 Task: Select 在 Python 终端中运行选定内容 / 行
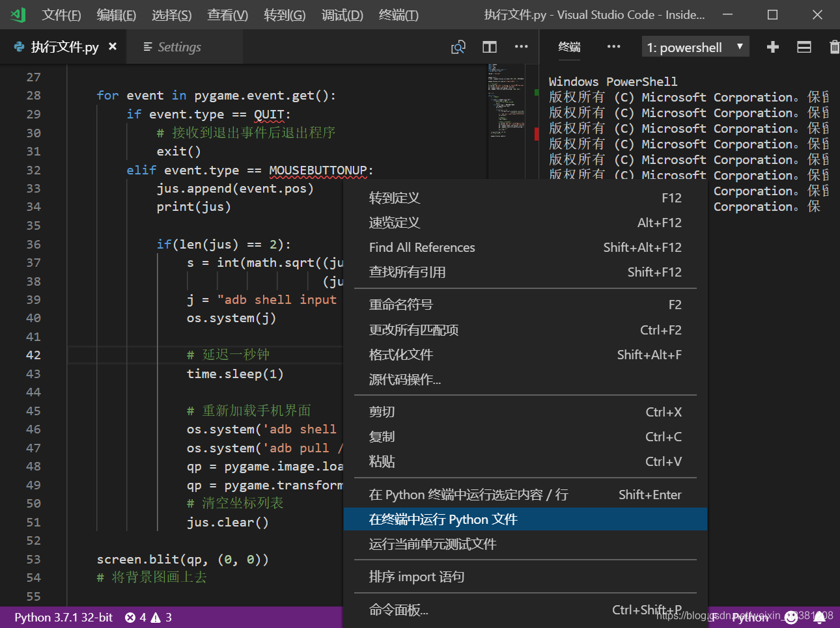click(x=525, y=495)
